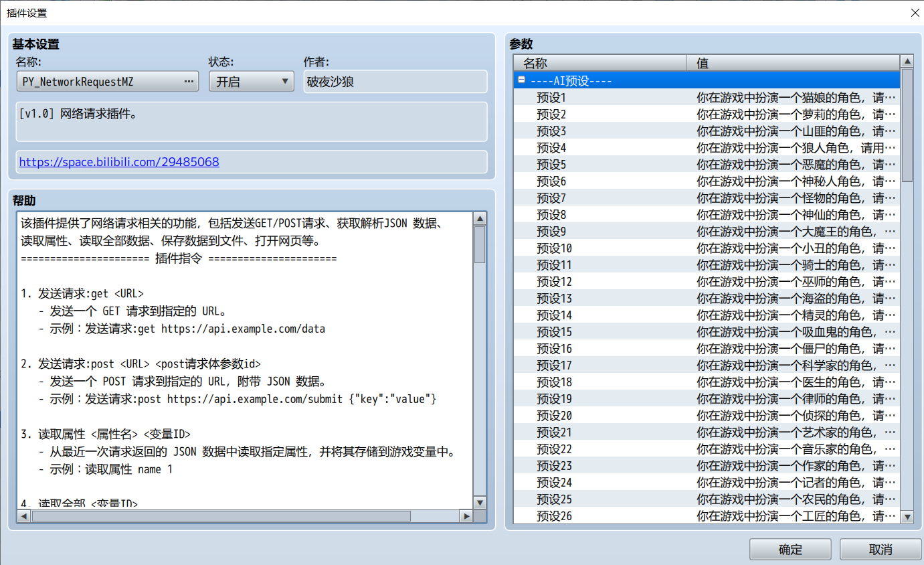Screen dimensions: 924x565
Task: Select parameter row 预设5
Action: click(x=707, y=164)
